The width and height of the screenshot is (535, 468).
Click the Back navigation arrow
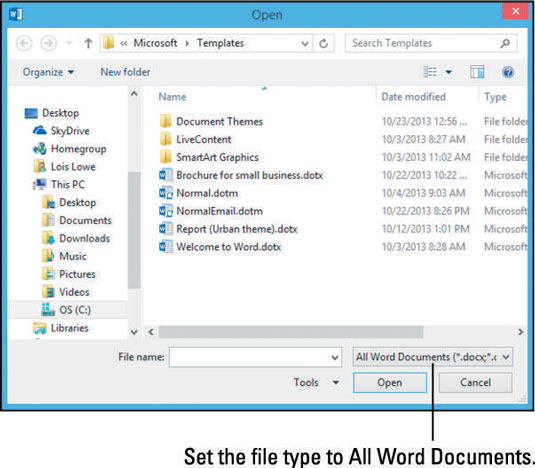(24, 43)
